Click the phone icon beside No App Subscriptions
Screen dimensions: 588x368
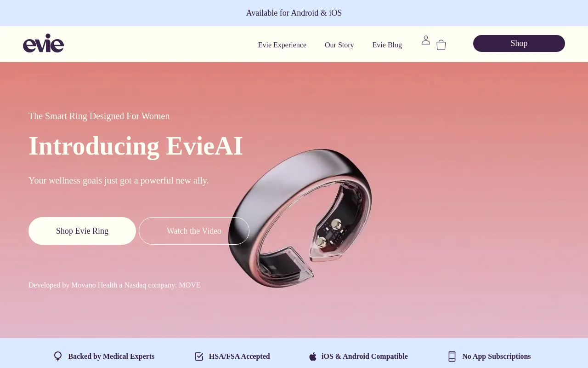(452, 356)
